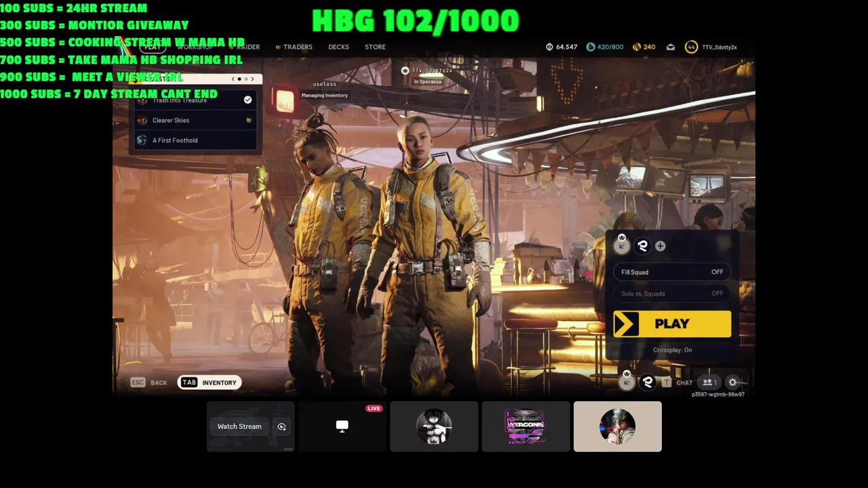Open the party members count icon
Image resolution: width=868 pixels, height=488 pixels.
pos(710,382)
